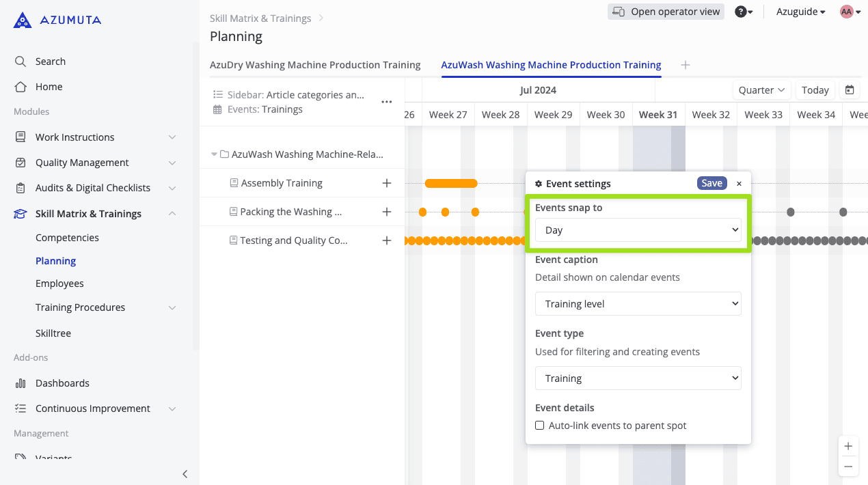Image resolution: width=868 pixels, height=485 pixels.
Task: Switch to AzuDry Washing Machine Production Training tab
Action: (315, 65)
